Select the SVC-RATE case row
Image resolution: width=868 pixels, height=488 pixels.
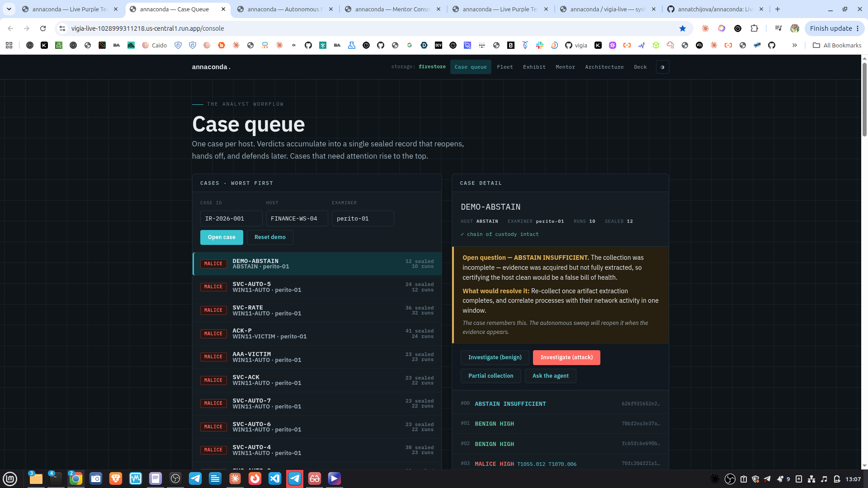[x=317, y=310]
